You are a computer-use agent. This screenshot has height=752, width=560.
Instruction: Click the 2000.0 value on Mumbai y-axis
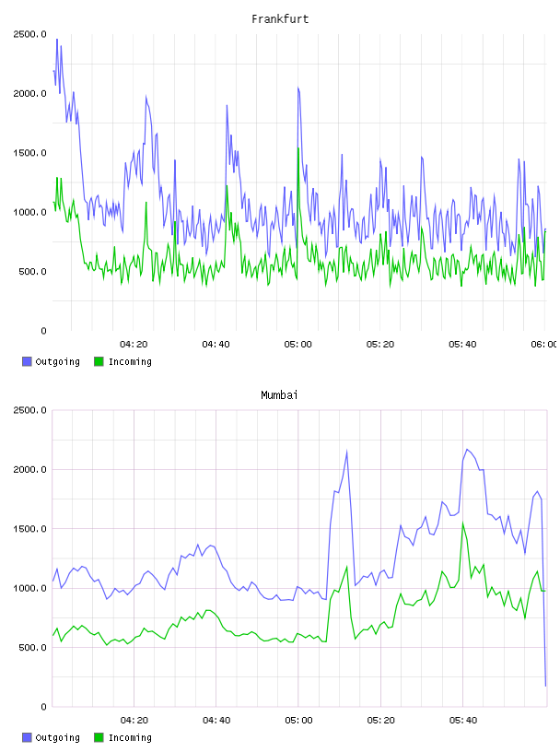point(30,469)
